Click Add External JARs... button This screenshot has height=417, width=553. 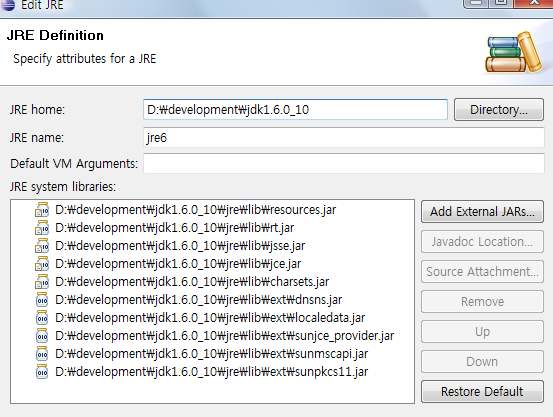click(x=482, y=212)
